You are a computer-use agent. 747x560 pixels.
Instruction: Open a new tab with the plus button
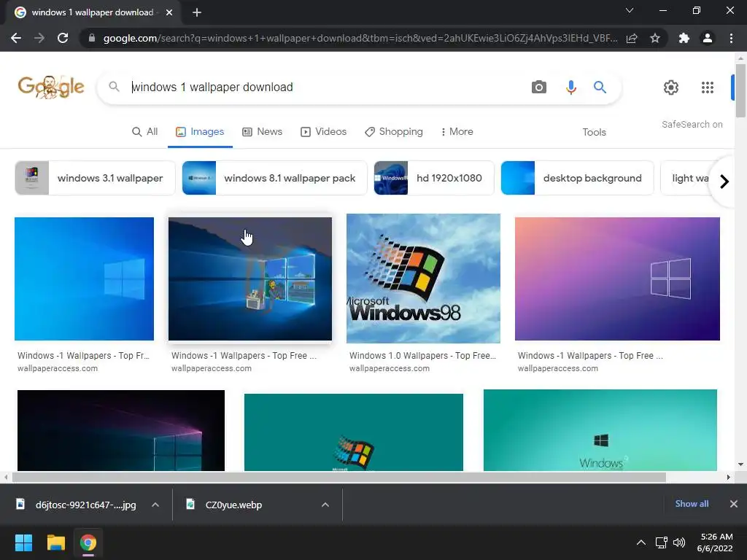tap(197, 12)
